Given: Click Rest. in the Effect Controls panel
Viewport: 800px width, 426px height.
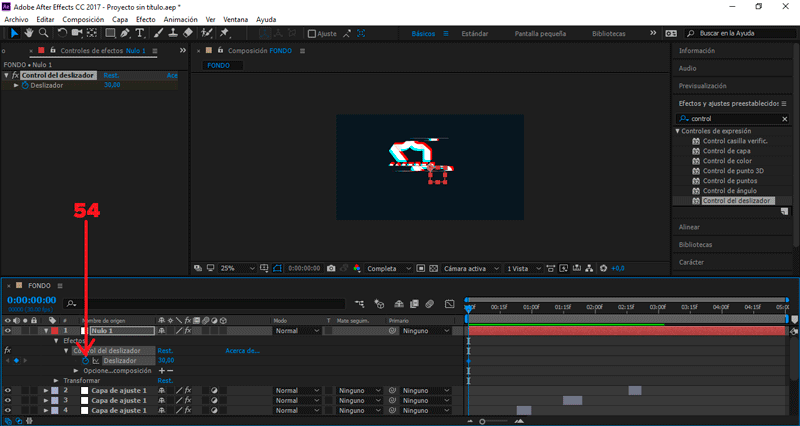Looking at the screenshot, I should (x=111, y=76).
